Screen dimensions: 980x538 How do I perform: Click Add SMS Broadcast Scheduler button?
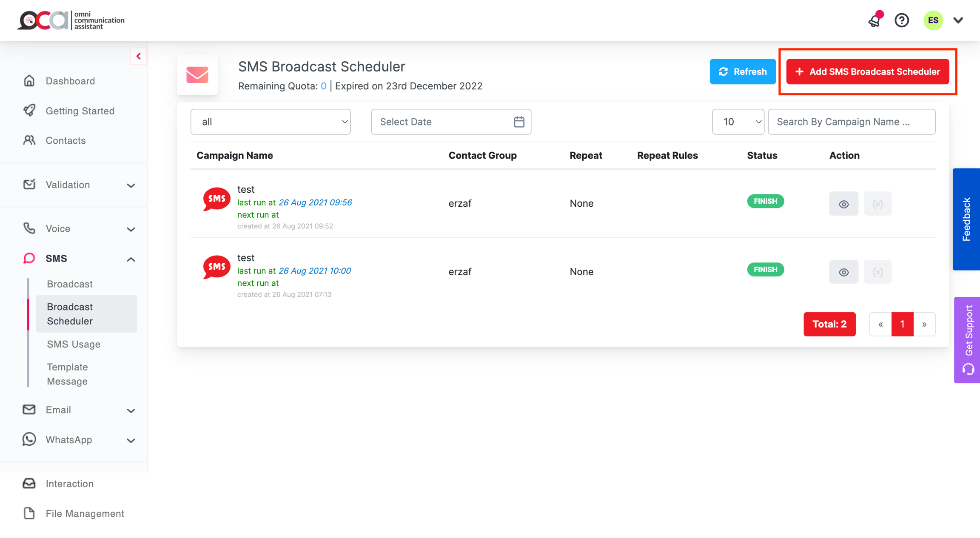(x=867, y=71)
